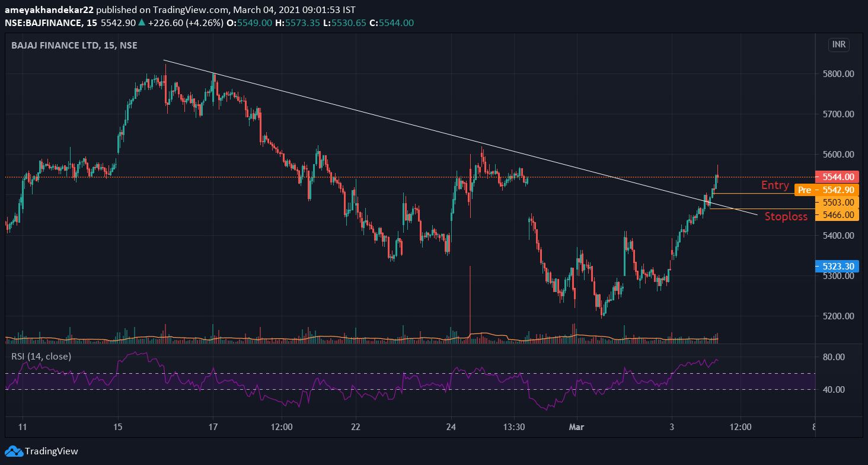868x465 pixels.
Task: Click the 13:30 time axis label
Action: coord(514,427)
